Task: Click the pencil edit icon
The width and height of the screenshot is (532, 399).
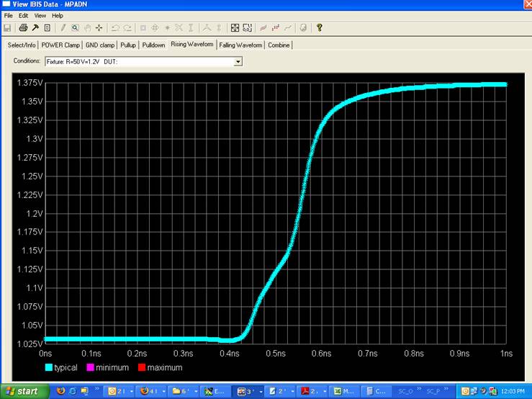Action: (x=63, y=28)
